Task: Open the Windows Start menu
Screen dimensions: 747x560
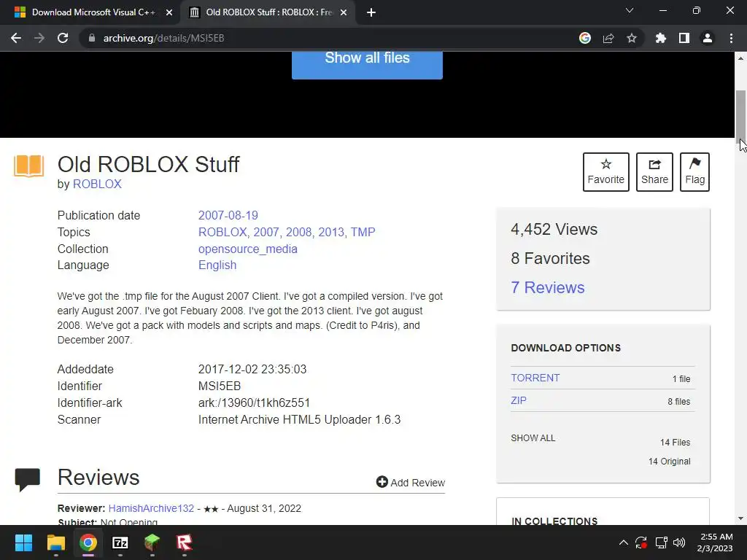Action: pyautogui.click(x=24, y=542)
